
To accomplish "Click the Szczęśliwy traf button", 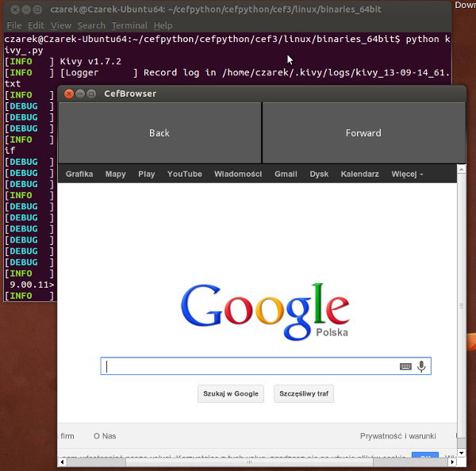I will (304, 393).
